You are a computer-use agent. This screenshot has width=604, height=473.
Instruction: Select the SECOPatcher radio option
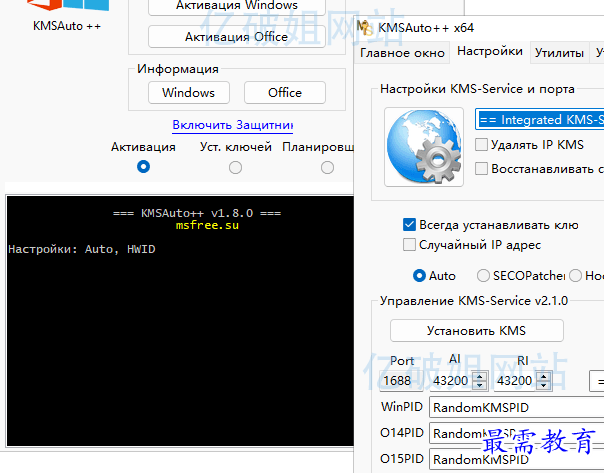tap(483, 276)
